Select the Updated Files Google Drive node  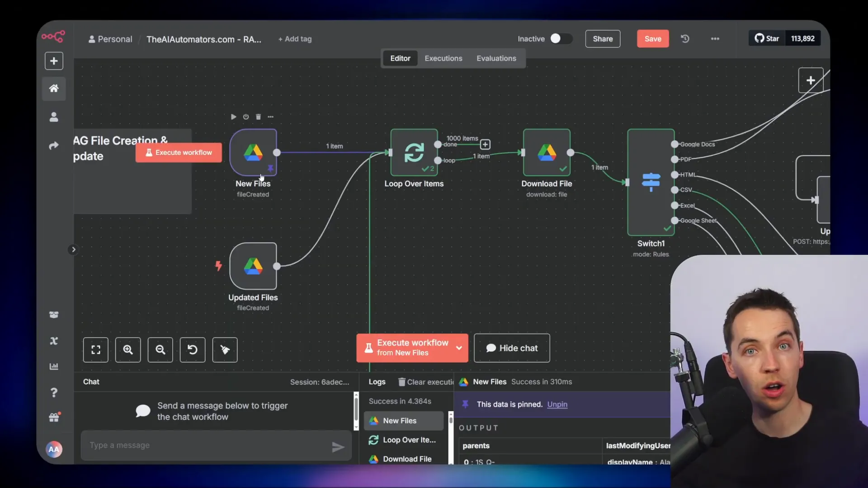tap(253, 266)
